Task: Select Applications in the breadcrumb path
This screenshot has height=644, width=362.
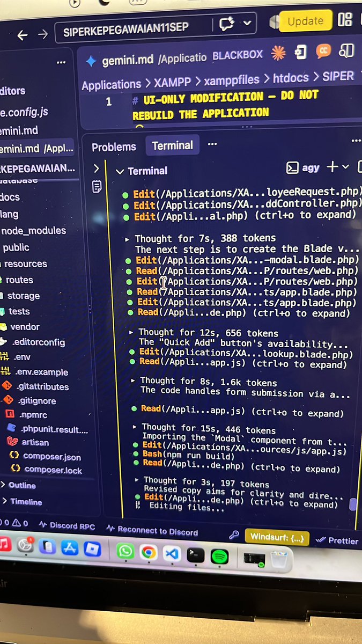Action: pyautogui.click(x=111, y=84)
